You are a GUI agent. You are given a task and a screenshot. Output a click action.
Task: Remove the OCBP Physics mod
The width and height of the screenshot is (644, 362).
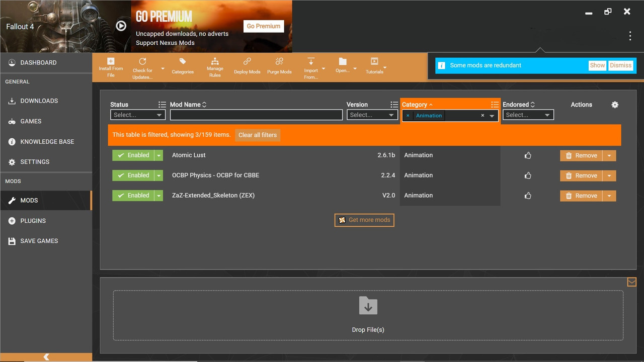pos(581,175)
